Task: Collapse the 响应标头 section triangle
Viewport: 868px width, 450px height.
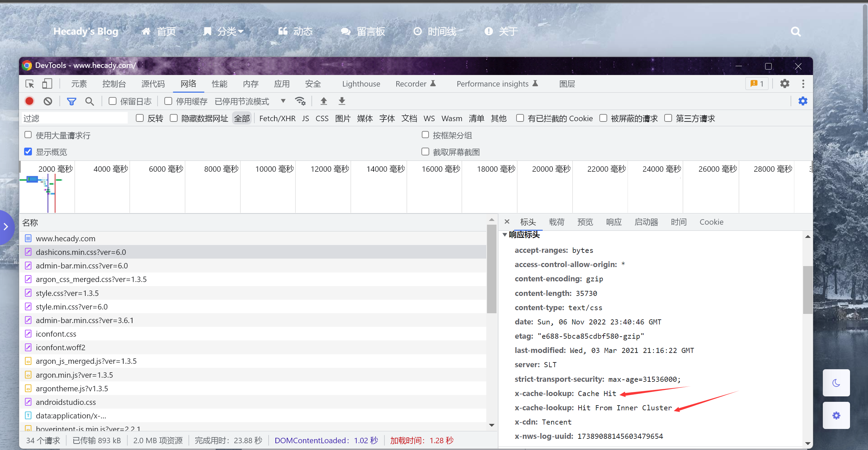Action: pos(505,235)
